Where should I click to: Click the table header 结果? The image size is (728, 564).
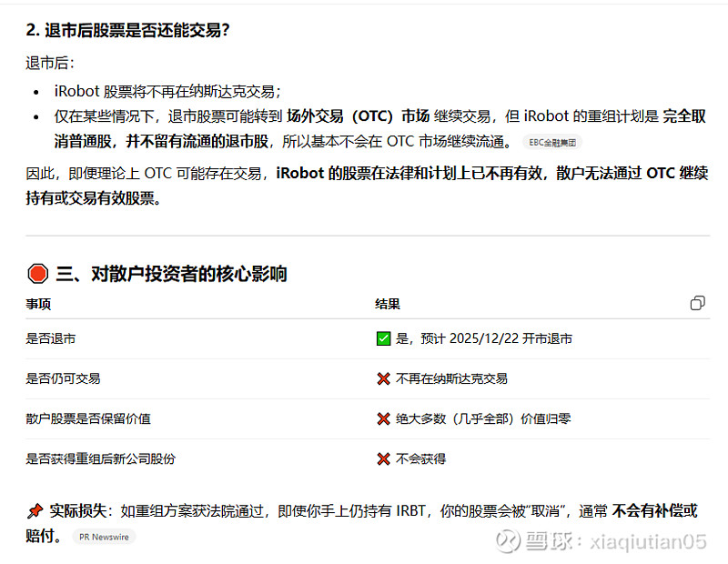[388, 304]
